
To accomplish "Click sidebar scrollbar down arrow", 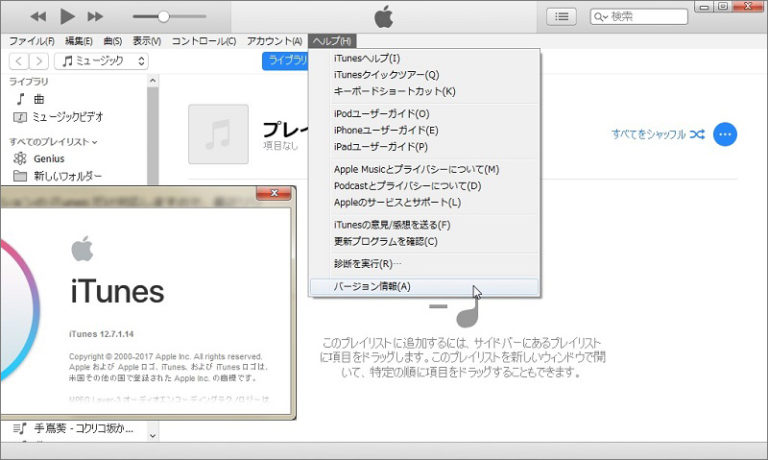I will (153, 436).
